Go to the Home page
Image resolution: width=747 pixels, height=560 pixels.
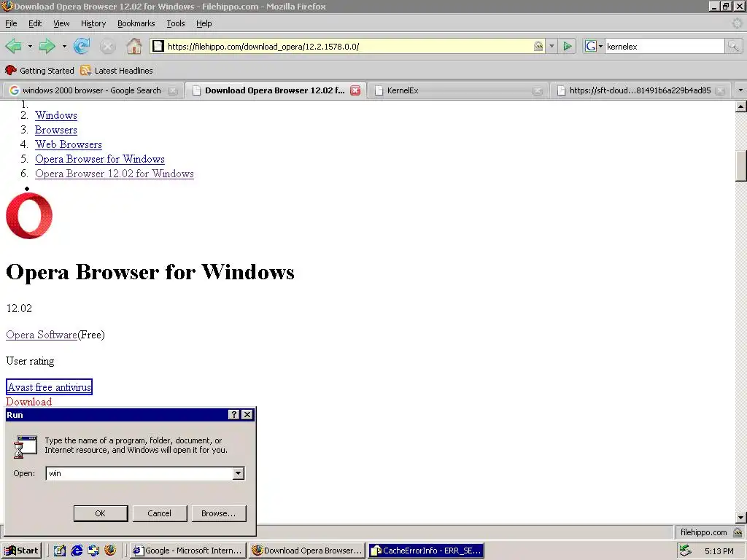[134, 46]
